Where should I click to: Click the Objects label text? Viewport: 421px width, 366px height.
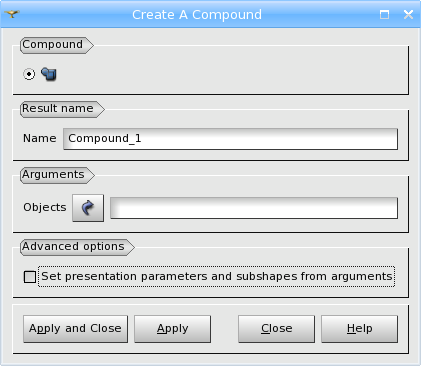pyautogui.click(x=45, y=207)
